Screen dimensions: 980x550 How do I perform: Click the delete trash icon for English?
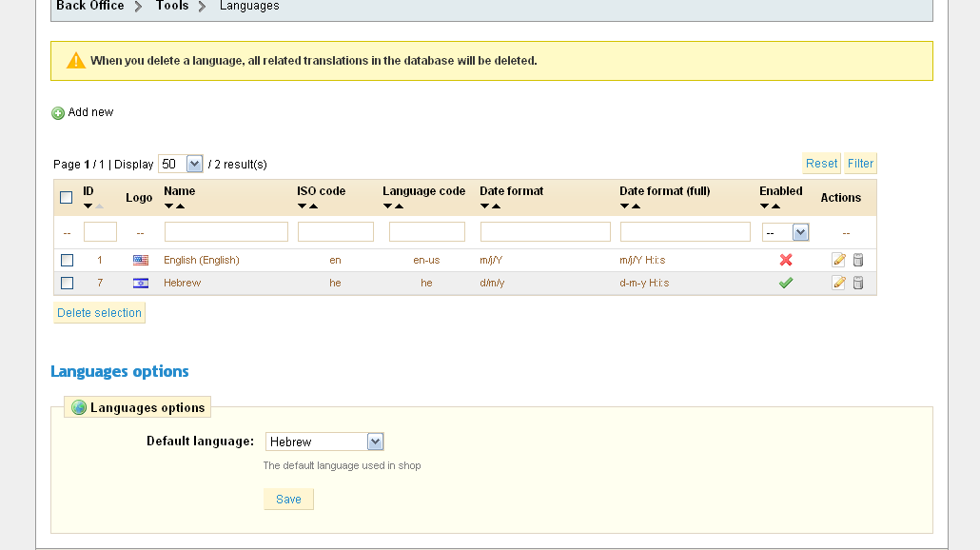pos(858,260)
